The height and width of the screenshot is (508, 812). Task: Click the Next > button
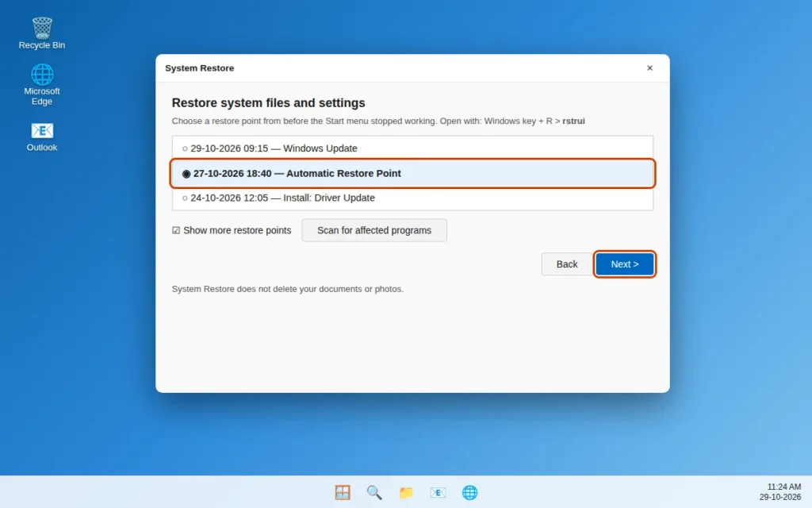[x=625, y=264]
